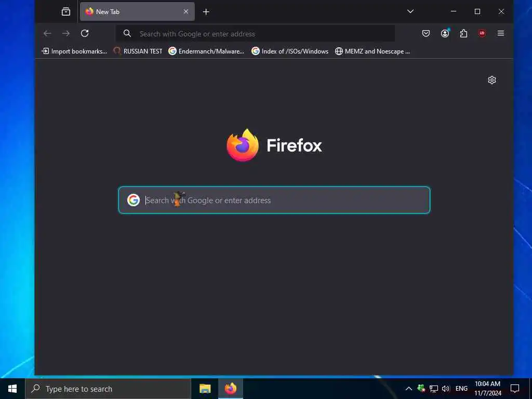The image size is (532, 399).
Task: Go back one page
Action: coord(47,33)
